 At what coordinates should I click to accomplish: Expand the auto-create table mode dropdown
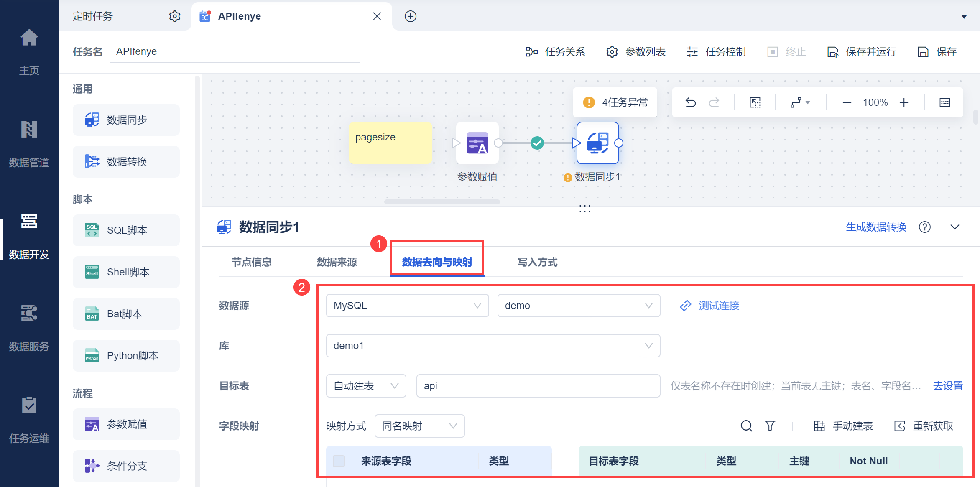366,386
